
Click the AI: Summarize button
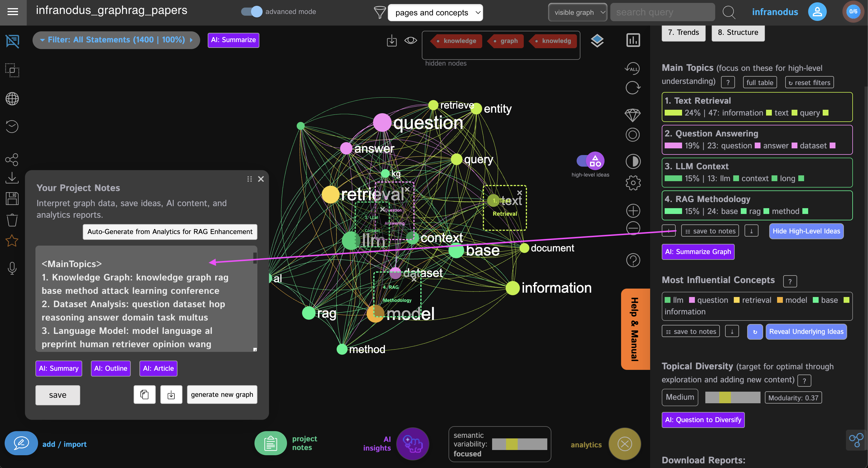coord(233,40)
